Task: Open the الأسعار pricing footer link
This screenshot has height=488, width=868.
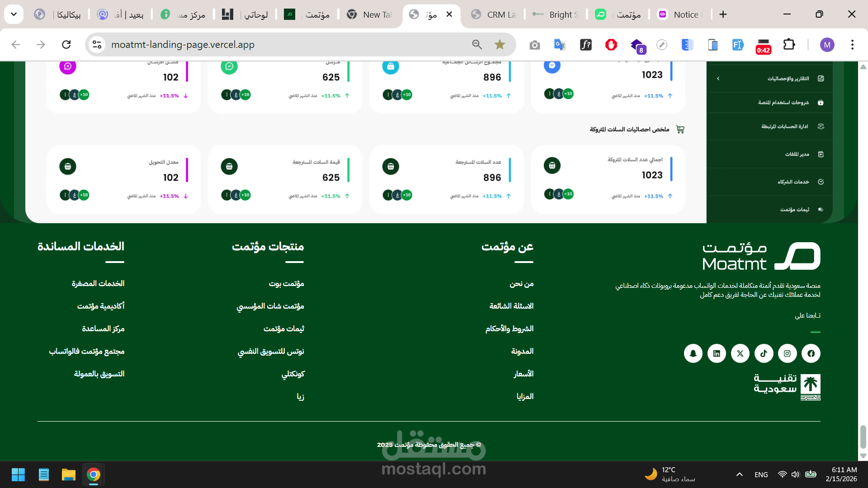Action: (524, 374)
